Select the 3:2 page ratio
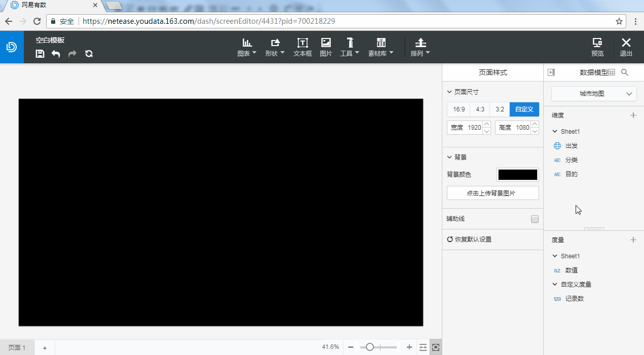 pos(500,109)
